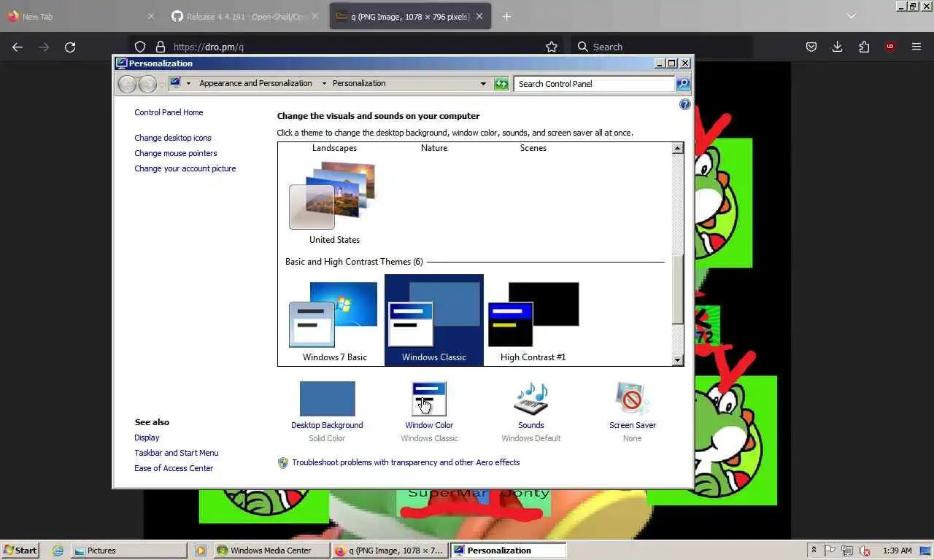Open Firefox hamburger application menu
934x560 pixels.
click(x=916, y=47)
